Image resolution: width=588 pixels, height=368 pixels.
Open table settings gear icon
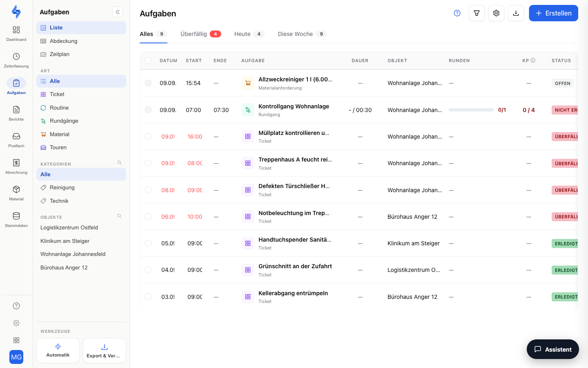(x=496, y=13)
